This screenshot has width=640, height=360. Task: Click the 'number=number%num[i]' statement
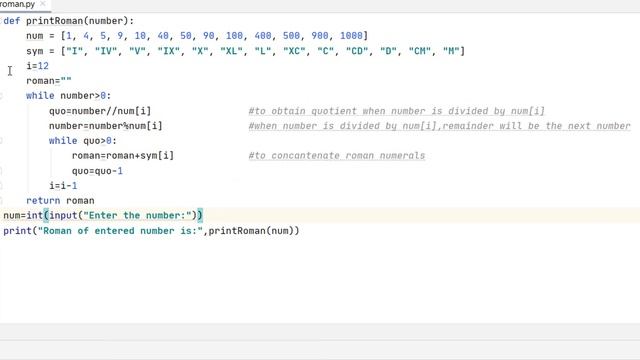(x=106, y=126)
